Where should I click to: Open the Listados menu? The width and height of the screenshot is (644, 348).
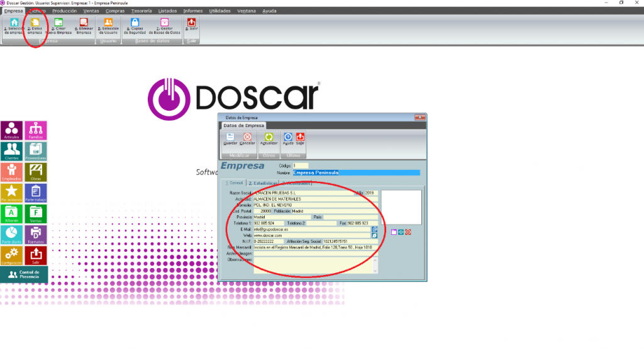pos(167,11)
